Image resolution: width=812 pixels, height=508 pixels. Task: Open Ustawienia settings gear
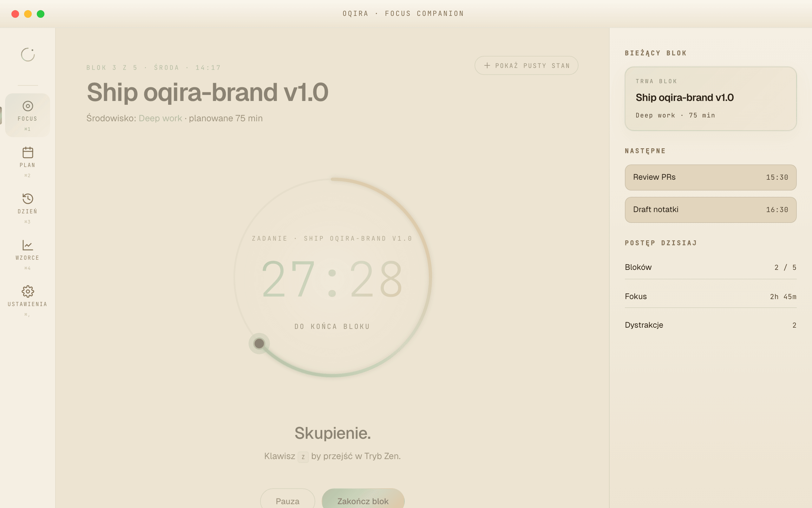pos(28,301)
